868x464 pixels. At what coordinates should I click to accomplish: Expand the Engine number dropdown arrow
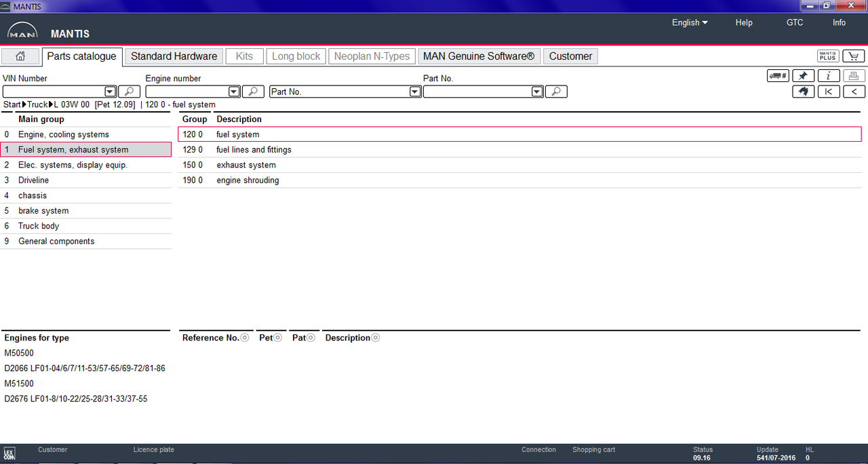234,92
